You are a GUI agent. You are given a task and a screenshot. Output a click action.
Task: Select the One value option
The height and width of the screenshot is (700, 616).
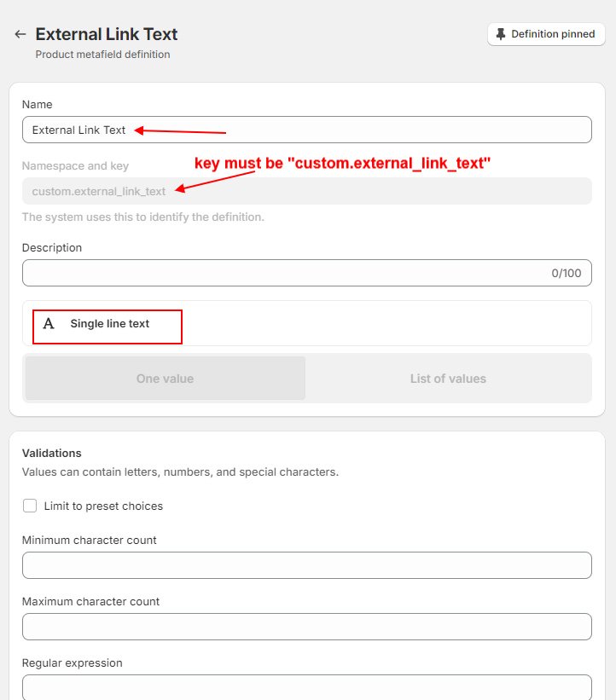tap(165, 379)
